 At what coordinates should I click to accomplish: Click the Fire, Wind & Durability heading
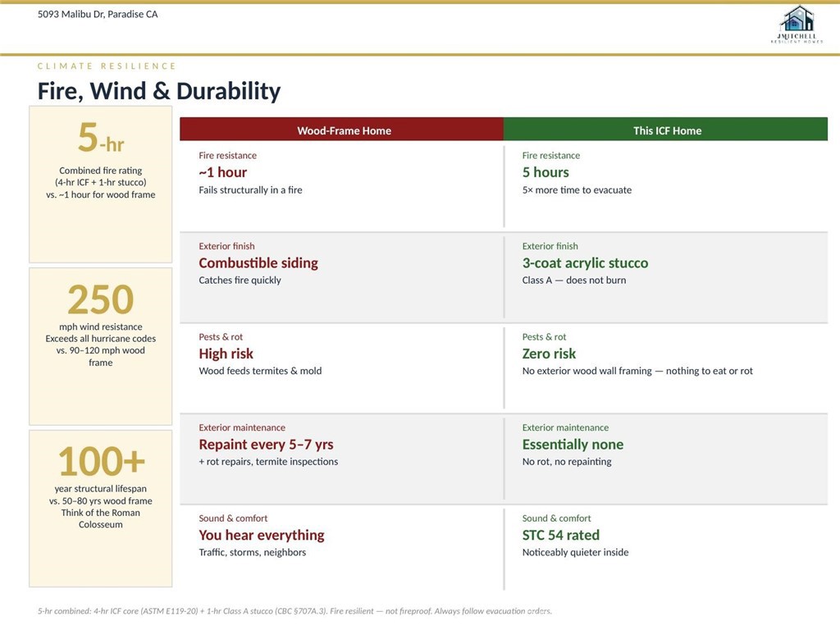(159, 91)
